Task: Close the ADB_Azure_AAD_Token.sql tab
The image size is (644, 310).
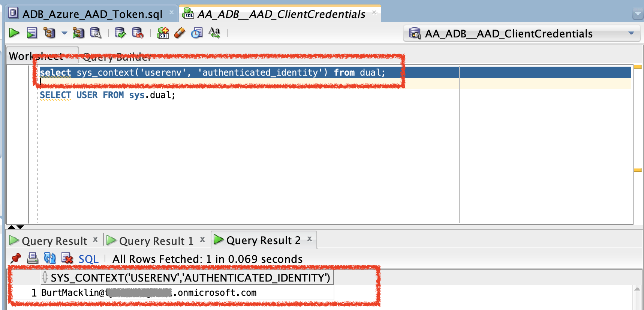Action: pyautogui.click(x=172, y=12)
